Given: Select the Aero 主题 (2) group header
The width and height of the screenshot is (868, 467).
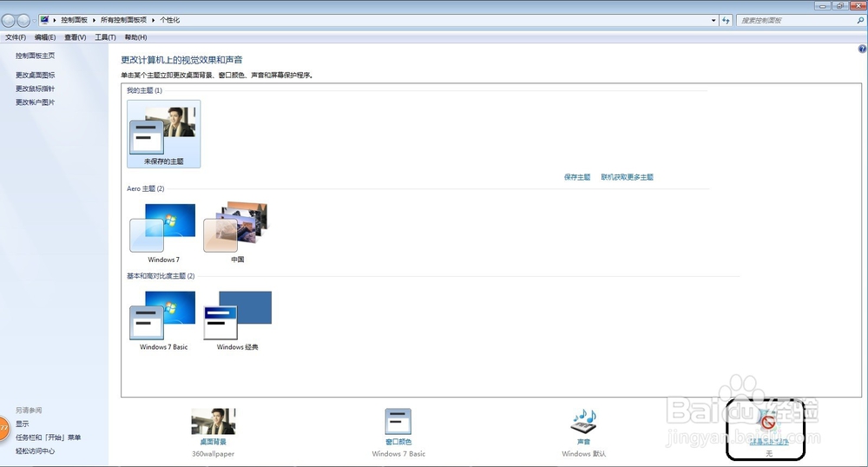Looking at the screenshot, I should pos(146,188).
